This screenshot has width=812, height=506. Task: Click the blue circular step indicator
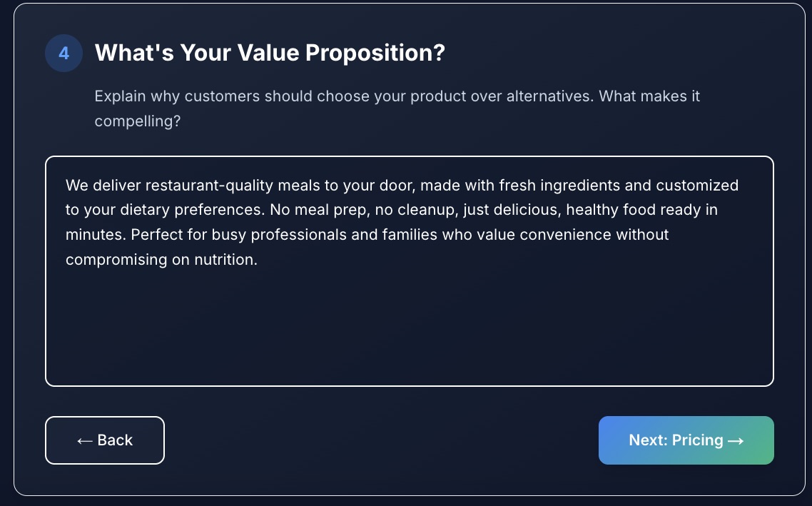click(64, 53)
